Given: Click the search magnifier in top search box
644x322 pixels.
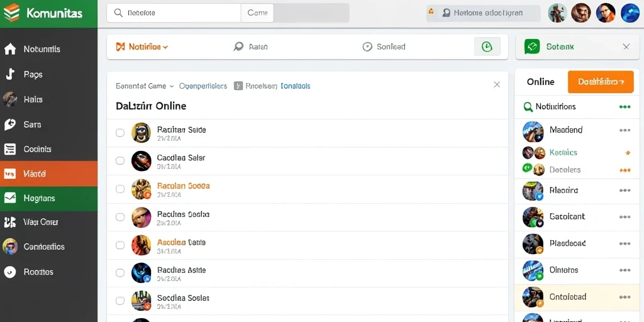Looking at the screenshot, I should pyautogui.click(x=118, y=13).
